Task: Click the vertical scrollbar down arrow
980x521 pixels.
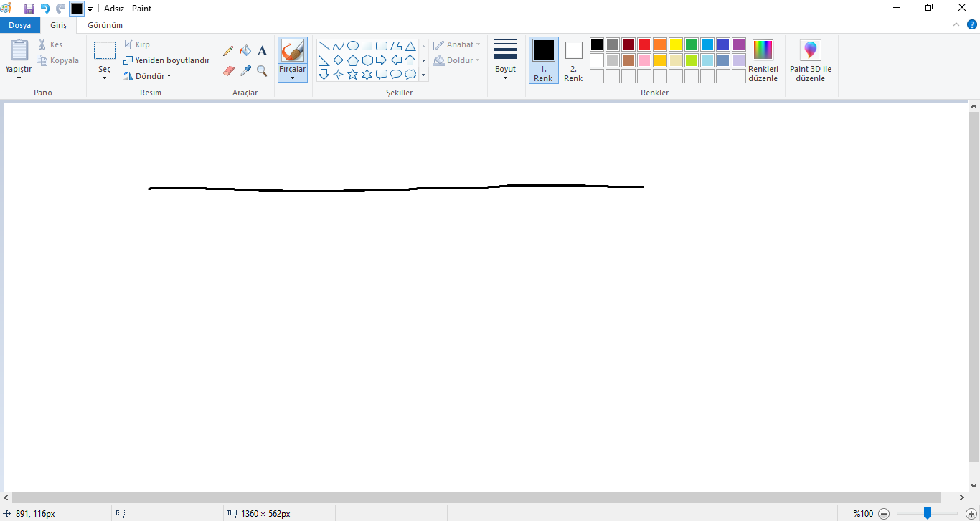Action: click(974, 486)
